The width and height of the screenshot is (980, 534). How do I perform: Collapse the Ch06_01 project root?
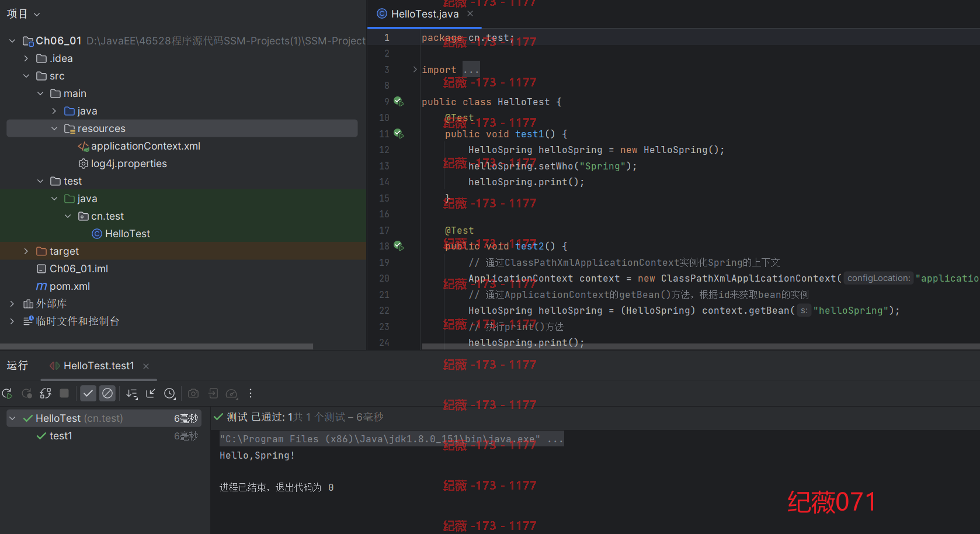(12, 41)
